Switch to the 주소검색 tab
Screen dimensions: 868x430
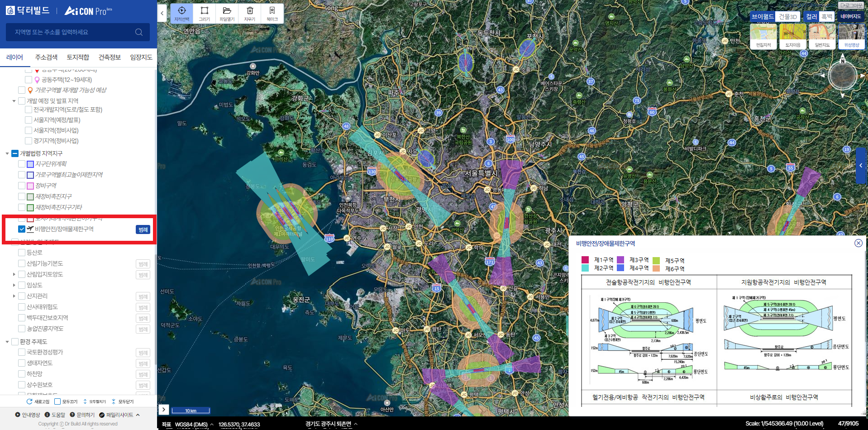[x=46, y=57]
